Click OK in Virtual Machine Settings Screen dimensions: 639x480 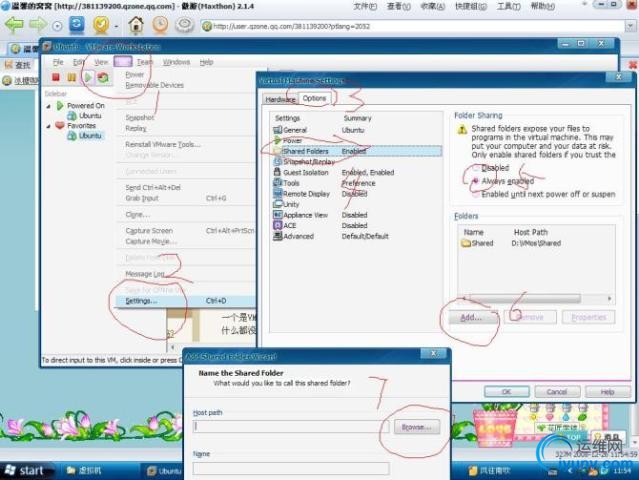[507, 392]
